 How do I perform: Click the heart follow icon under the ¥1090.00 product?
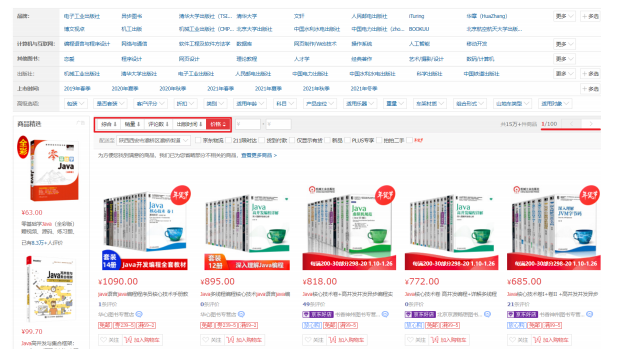click(103, 340)
